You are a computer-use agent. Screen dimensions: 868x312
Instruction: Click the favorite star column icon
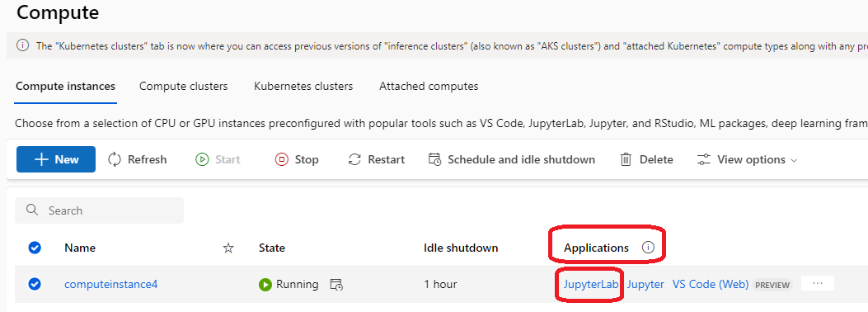tap(228, 248)
